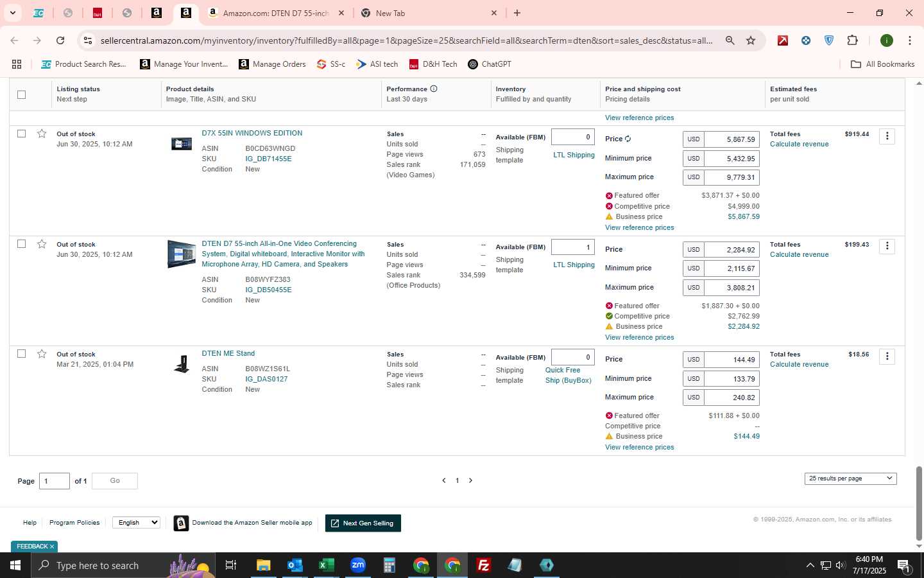Click the DTEN D7 product thumbnail
The image size is (924, 578).
click(182, 254)
